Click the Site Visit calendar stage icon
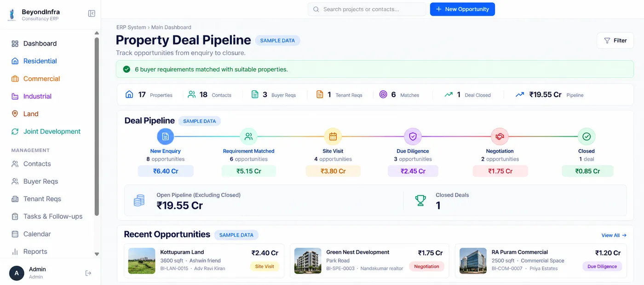The image size is (644, 285). (333, 136)
